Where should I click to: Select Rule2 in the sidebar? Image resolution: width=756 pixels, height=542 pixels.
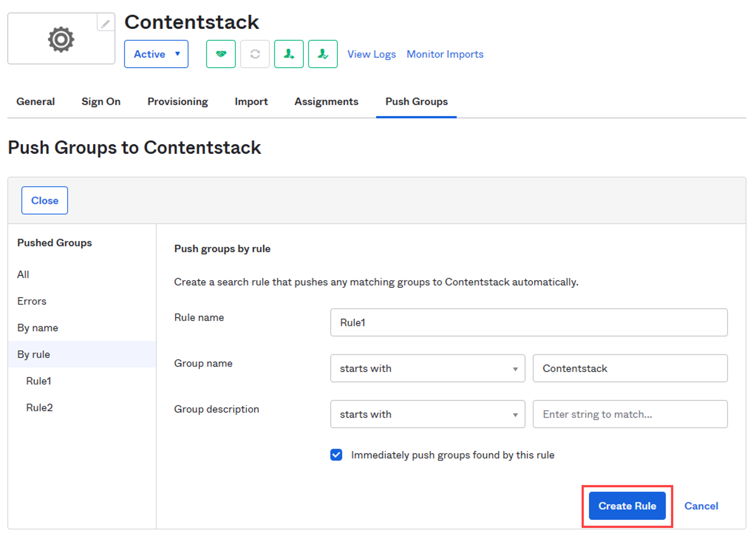coord(39,408)
